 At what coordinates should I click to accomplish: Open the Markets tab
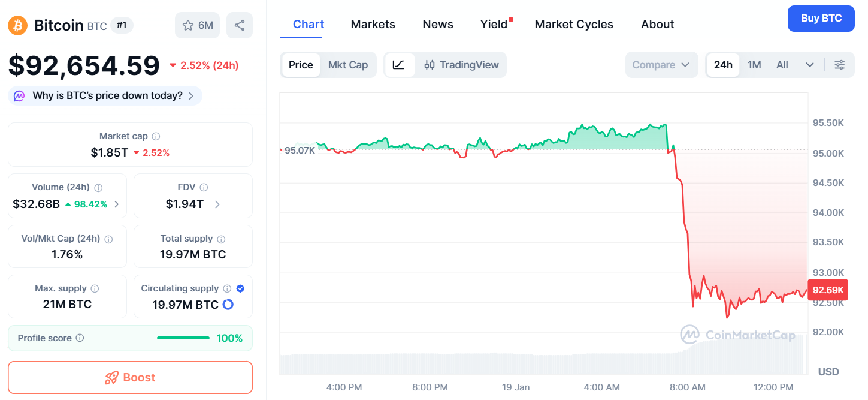point(373,24)
